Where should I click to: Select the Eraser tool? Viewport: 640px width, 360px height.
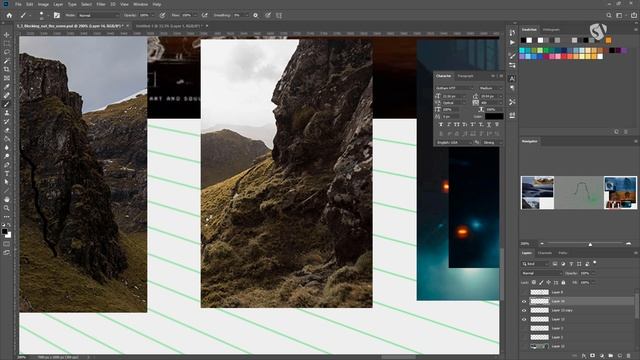(7, 130)
